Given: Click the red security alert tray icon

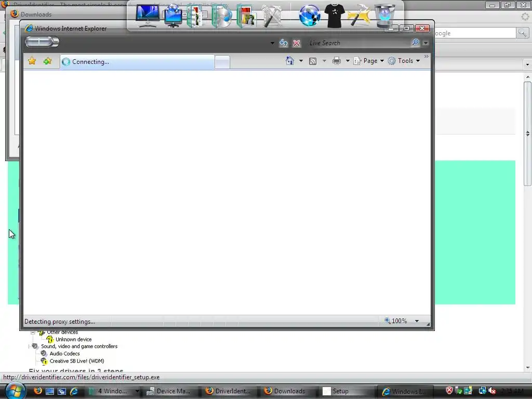Looking at the screenshot, I should click(x=449, y=391).
